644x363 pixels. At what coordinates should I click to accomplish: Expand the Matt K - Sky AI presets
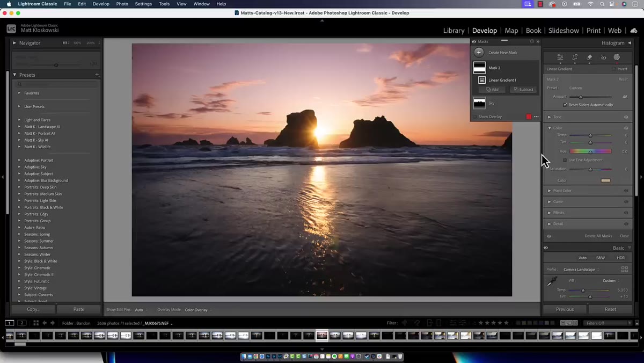pyautogui.click(x=19, y=140)
